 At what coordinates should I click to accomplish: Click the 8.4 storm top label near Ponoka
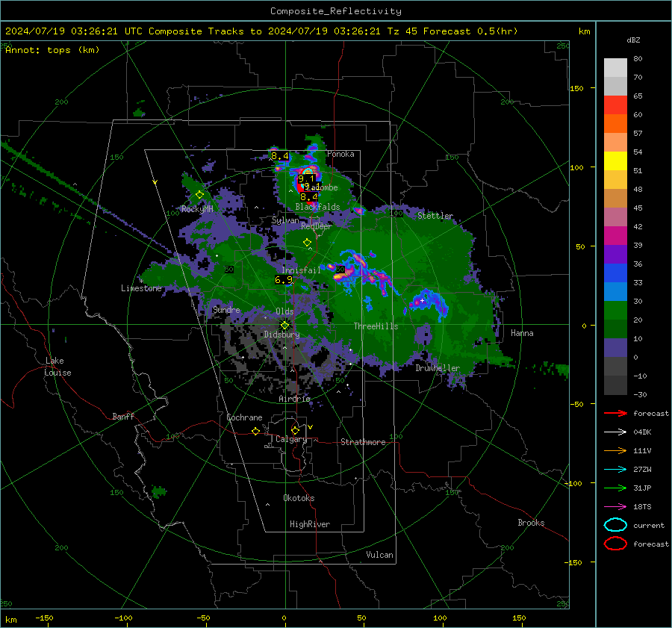point(279,155)
